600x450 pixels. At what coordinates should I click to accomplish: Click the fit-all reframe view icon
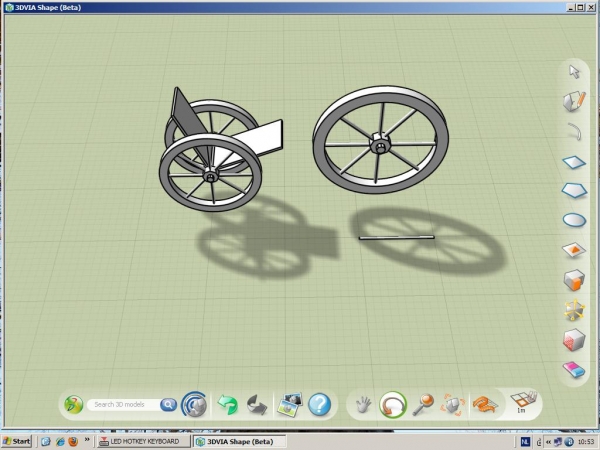coord(453,404)
